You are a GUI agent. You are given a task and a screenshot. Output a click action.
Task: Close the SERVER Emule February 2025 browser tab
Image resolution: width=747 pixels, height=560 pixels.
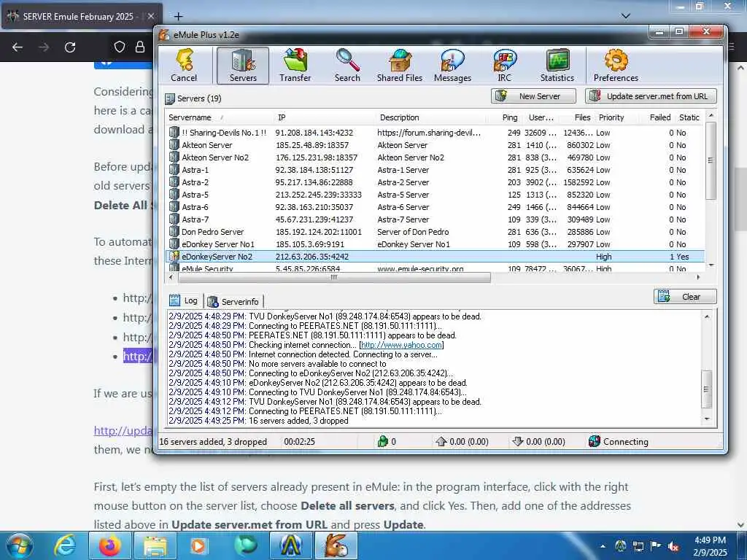(150, 16)
